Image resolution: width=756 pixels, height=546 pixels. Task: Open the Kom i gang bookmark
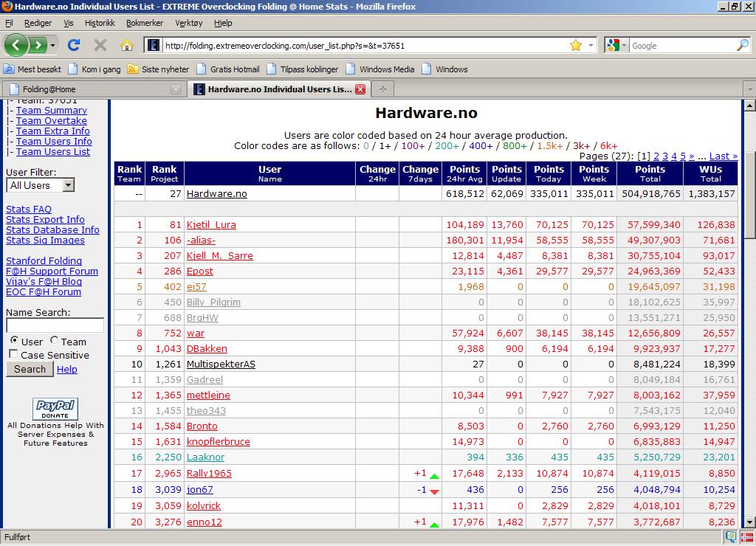coord(94,69)
